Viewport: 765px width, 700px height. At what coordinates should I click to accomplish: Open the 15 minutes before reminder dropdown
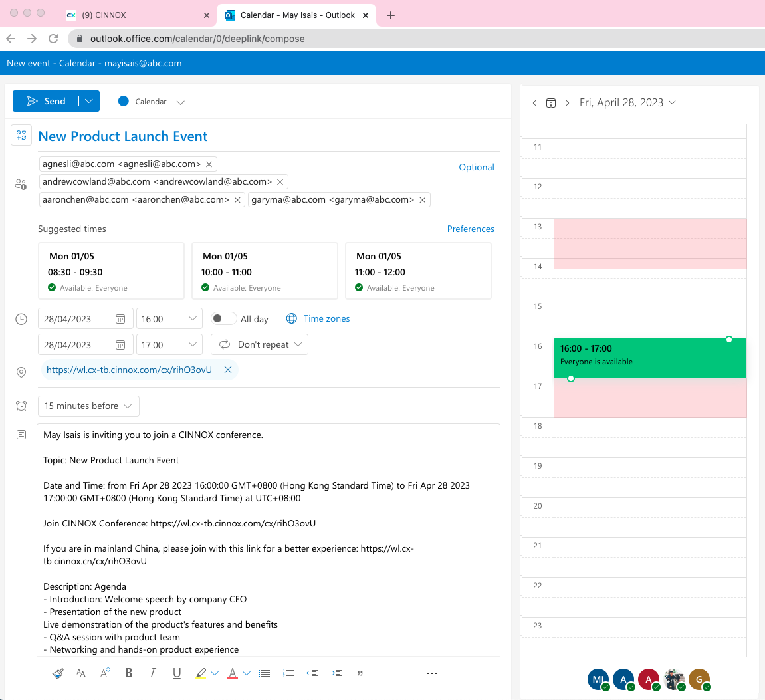pos(88,406)
